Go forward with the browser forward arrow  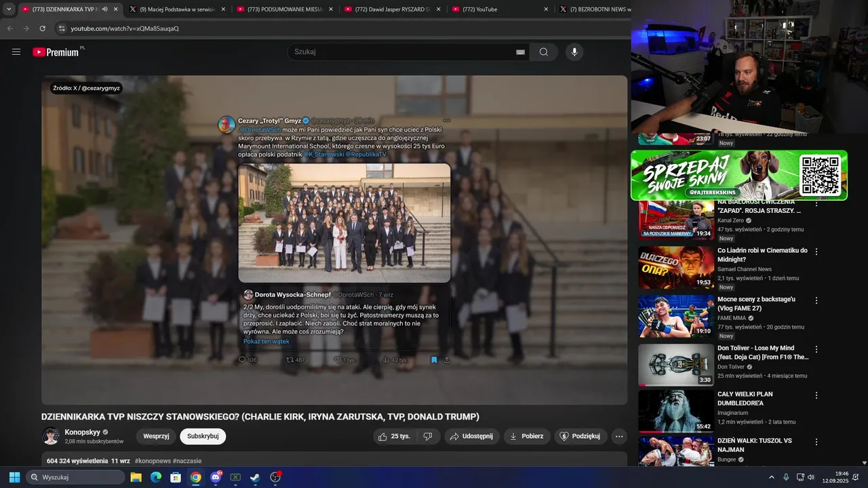click(26, 28)
